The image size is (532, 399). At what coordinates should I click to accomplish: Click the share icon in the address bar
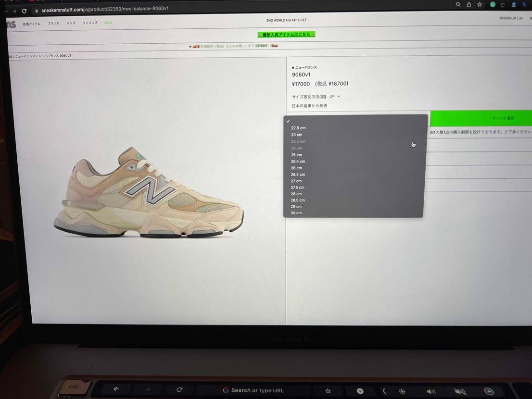tap(469, 4)
